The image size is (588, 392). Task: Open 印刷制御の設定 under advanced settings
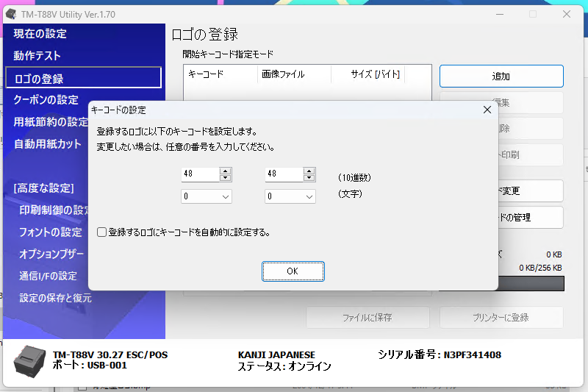click(54, 210)
